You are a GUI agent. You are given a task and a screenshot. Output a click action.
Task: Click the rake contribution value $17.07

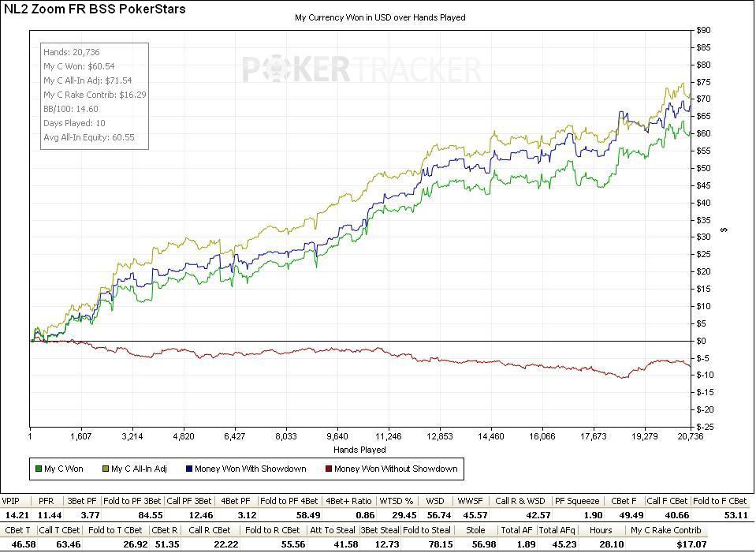click(691, 544)
